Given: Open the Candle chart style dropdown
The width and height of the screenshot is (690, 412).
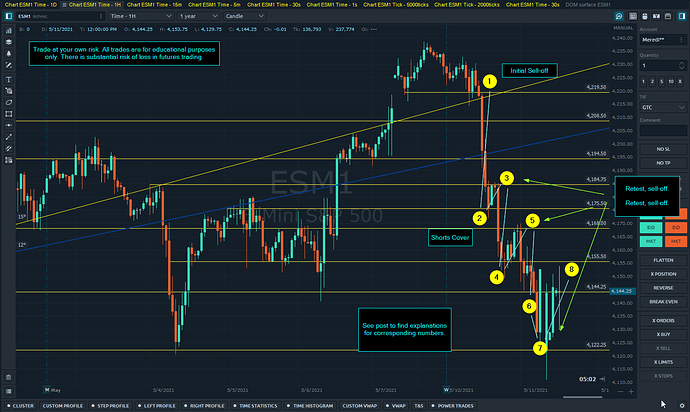Looking at the screenshot, I should pos(244,16).
